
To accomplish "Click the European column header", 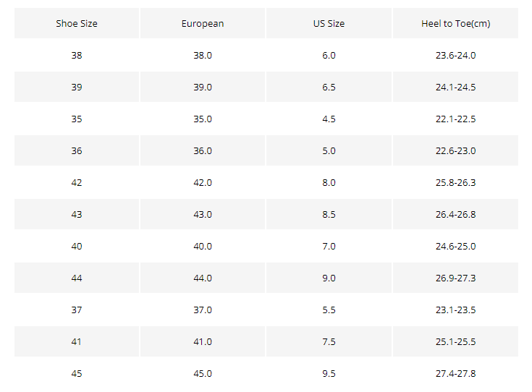I will coord(203,23).
